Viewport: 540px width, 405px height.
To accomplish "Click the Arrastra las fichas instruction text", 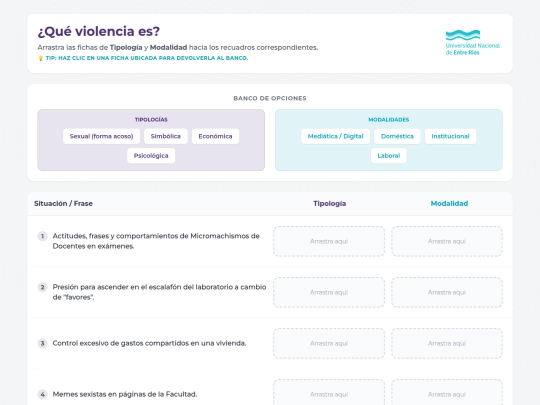I will (178, 48).
